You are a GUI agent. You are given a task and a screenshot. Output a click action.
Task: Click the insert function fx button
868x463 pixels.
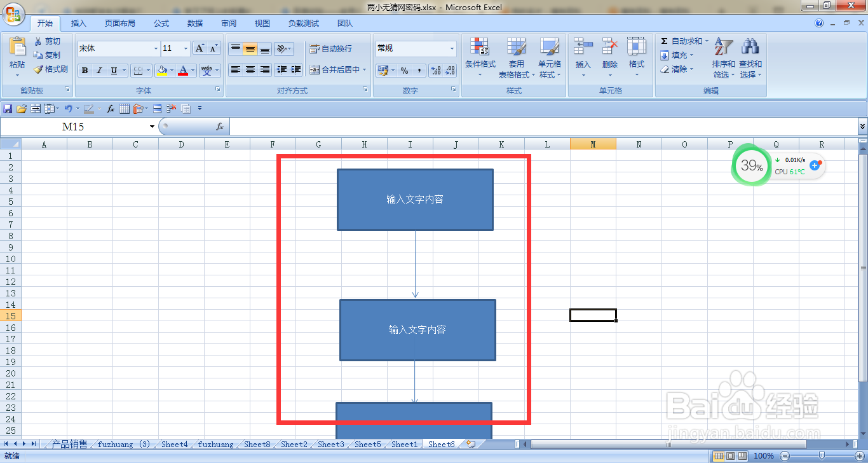pyautogui.click(x=220, y=127)
